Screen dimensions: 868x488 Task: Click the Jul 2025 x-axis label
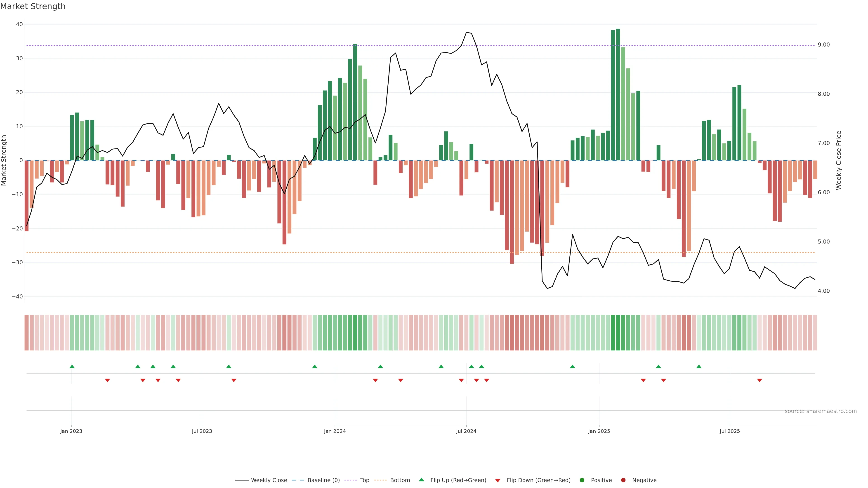click(729, 431)
